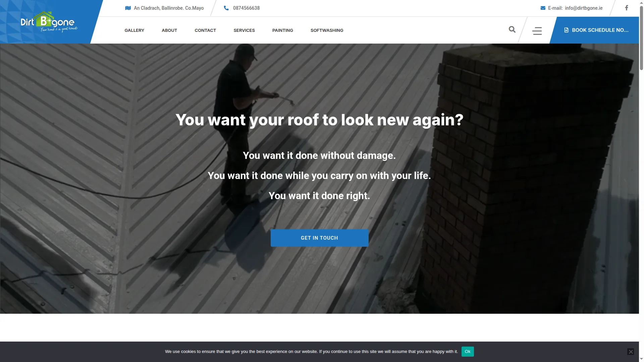
Task: Click the scrollbar down arrow
Action: pyautogui.click(x=641, y=359)
